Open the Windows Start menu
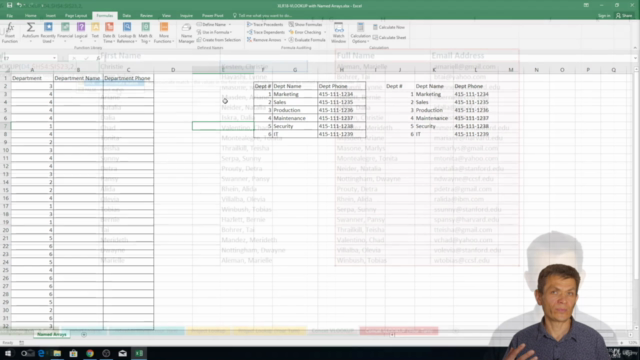 click(8, 353)
